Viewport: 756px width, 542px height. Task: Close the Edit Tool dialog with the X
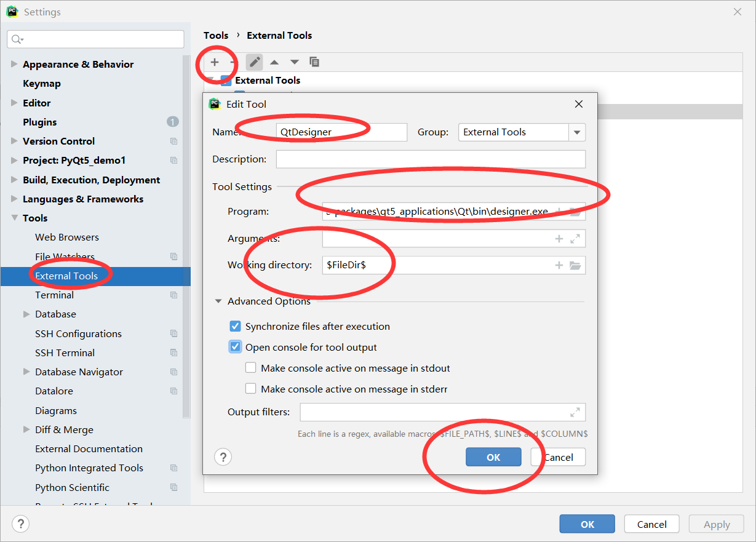pyautogui.click(x=579, y=104)
